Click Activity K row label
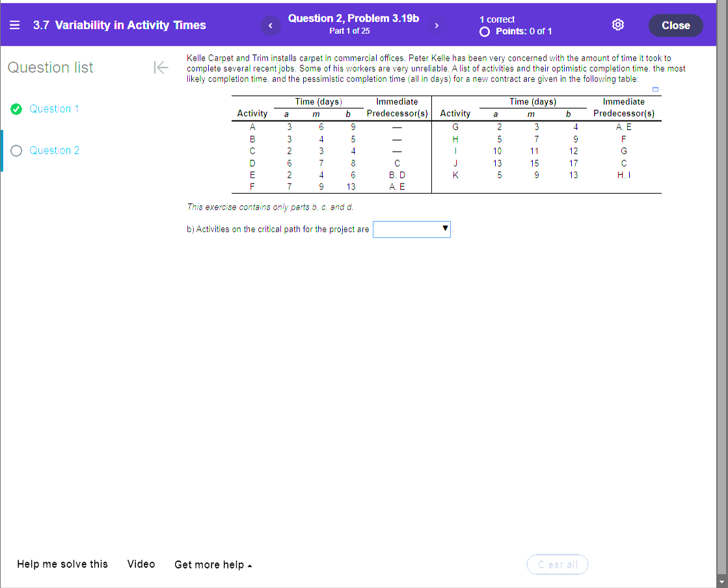Viewport: 728px width, 588px height. (455, 176)
